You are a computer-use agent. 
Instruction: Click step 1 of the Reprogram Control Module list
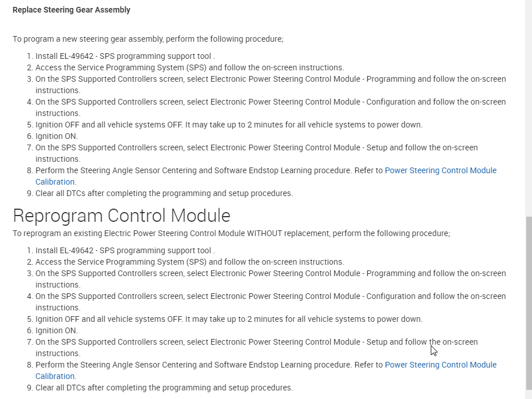(x=125, y=250)
